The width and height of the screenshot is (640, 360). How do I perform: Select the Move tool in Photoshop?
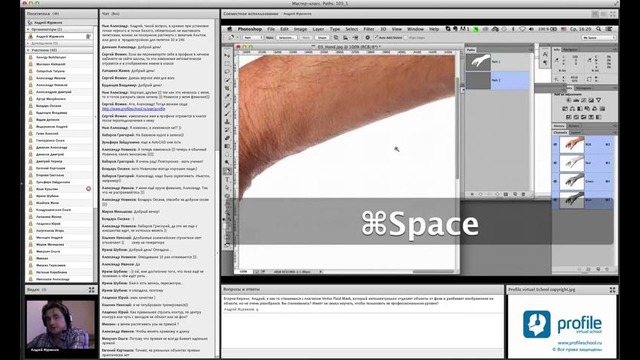tap(227, 56)
